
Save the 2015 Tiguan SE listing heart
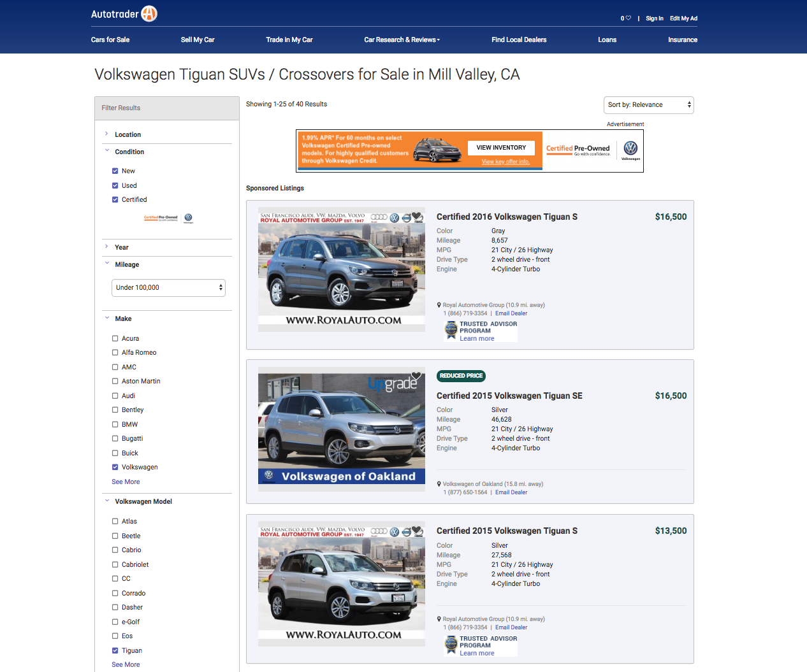coord(416,376)
